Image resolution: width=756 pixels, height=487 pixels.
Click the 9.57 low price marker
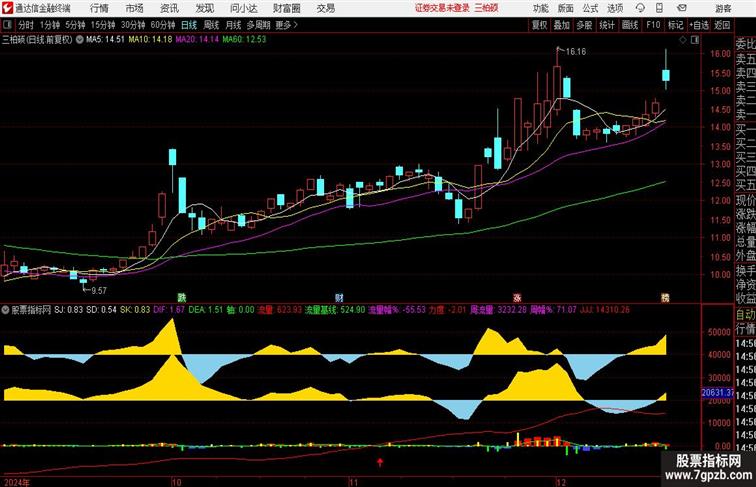point(99,291)
